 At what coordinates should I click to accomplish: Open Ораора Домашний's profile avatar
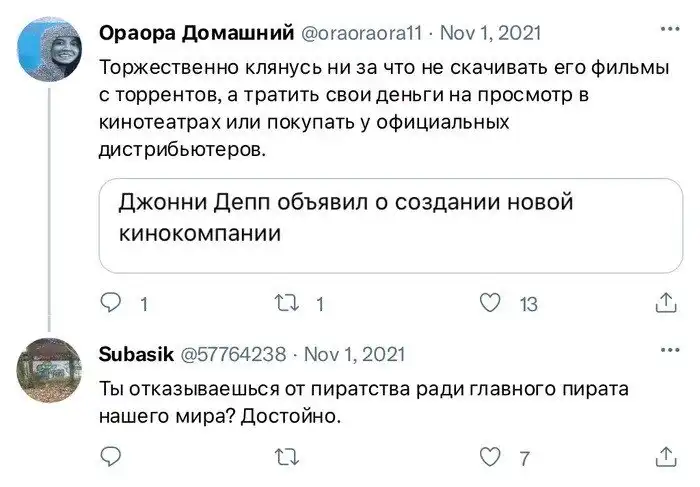click(49, 49)
